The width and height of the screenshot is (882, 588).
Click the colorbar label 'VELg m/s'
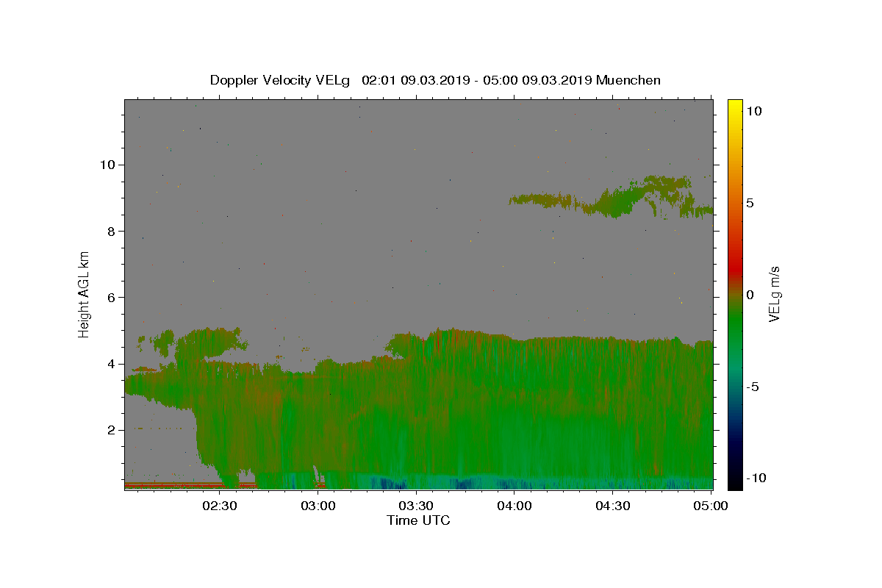tap(774, 295)
